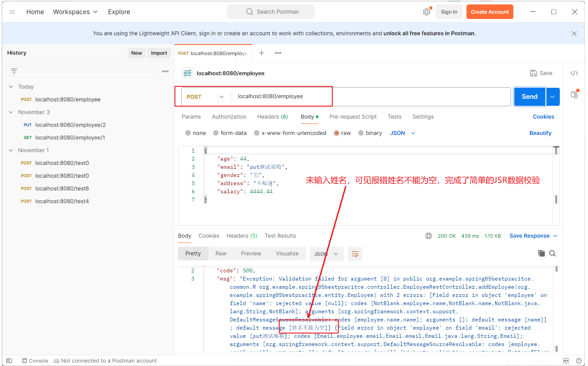This screenshot has height=366, width=588.
Task: Open the Save Response dropdown
Action: [x=533, y=236]
